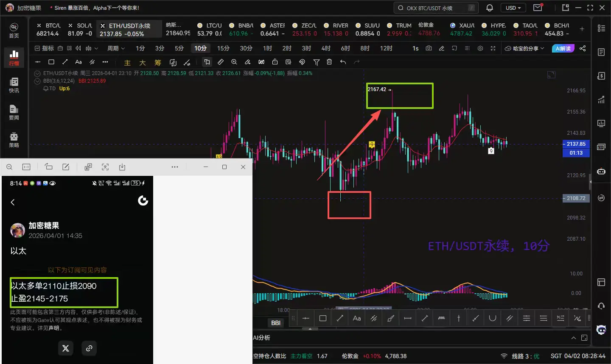611x364 pixels.
Task: Go back using the post's back arrow
Action: [13, 202]
